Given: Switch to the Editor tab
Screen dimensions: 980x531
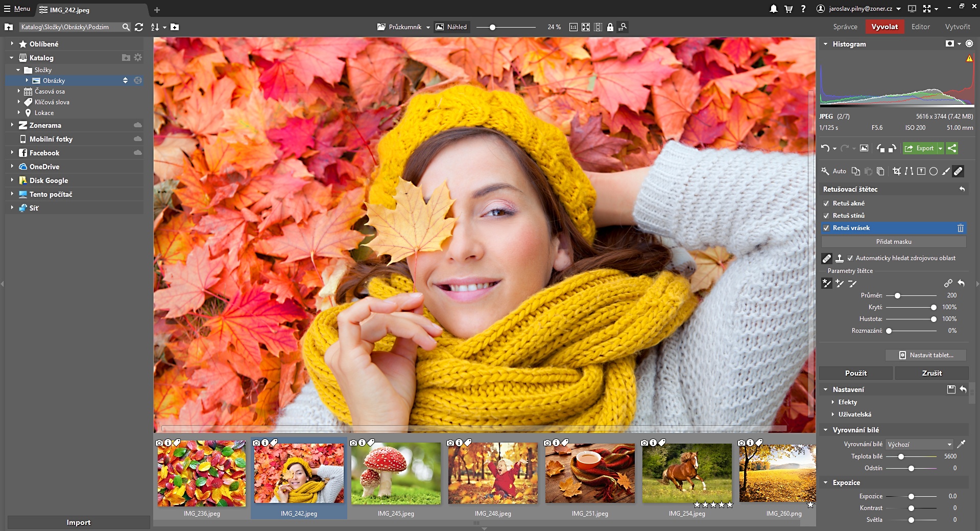Looking at the screenshot, I should coord(920,27).
